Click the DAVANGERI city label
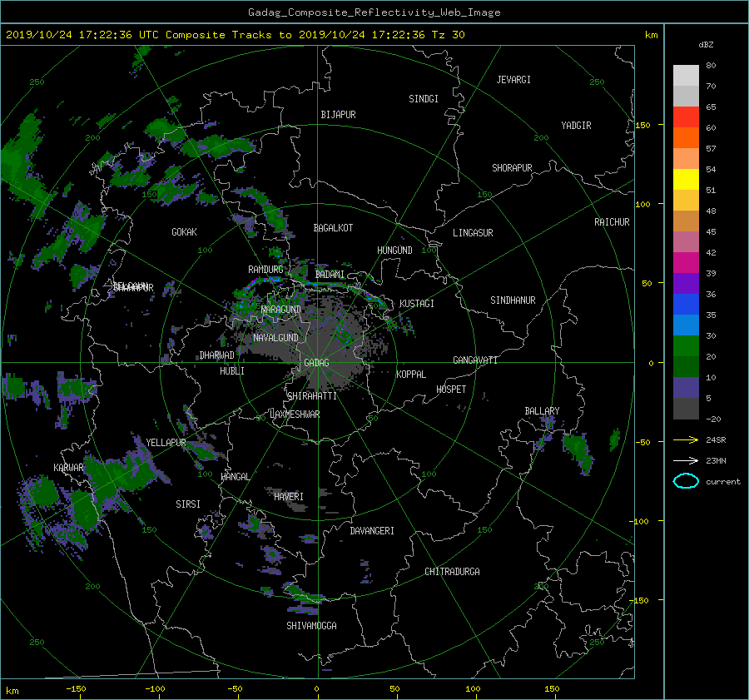 [x=372, y=531]
